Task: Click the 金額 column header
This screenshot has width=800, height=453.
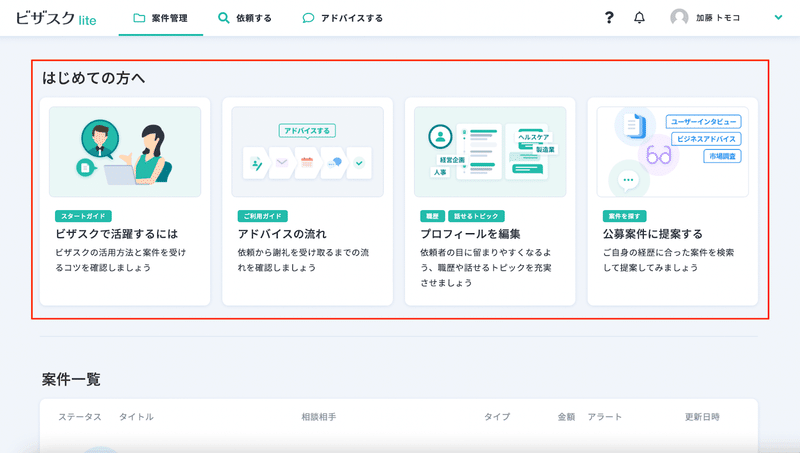Action: pos(566,417)
